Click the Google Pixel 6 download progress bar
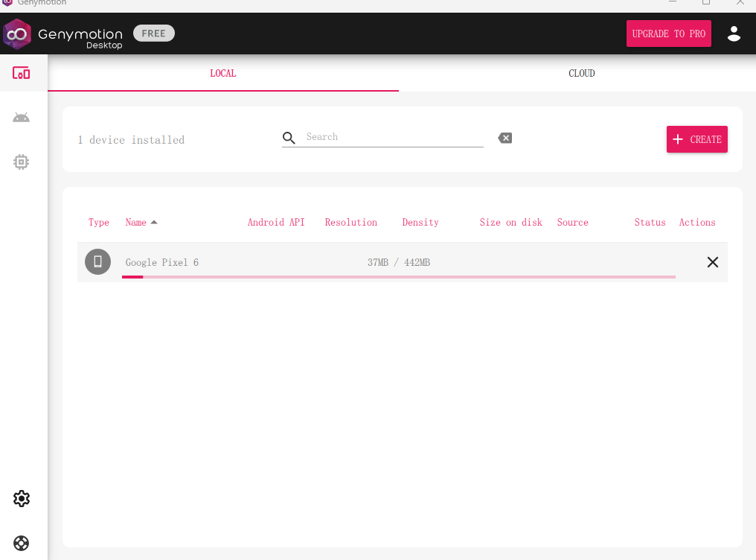 click(x=398, y=276)
